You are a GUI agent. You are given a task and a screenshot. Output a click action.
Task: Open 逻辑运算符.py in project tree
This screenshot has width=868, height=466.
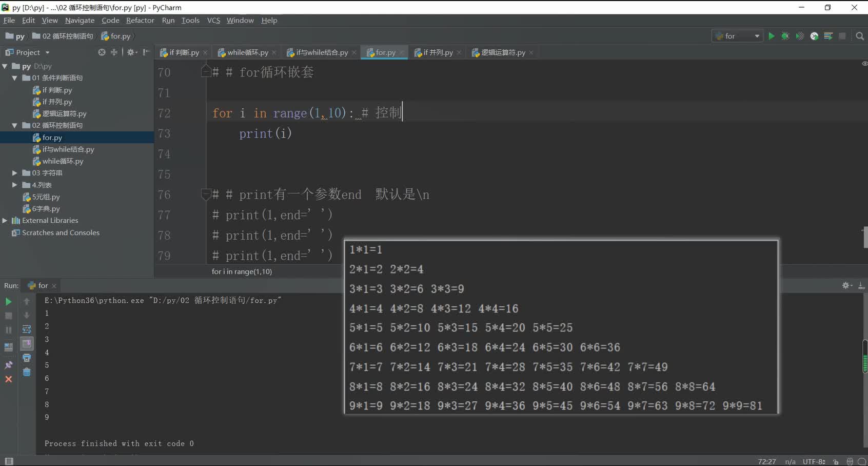pos(60,113)
